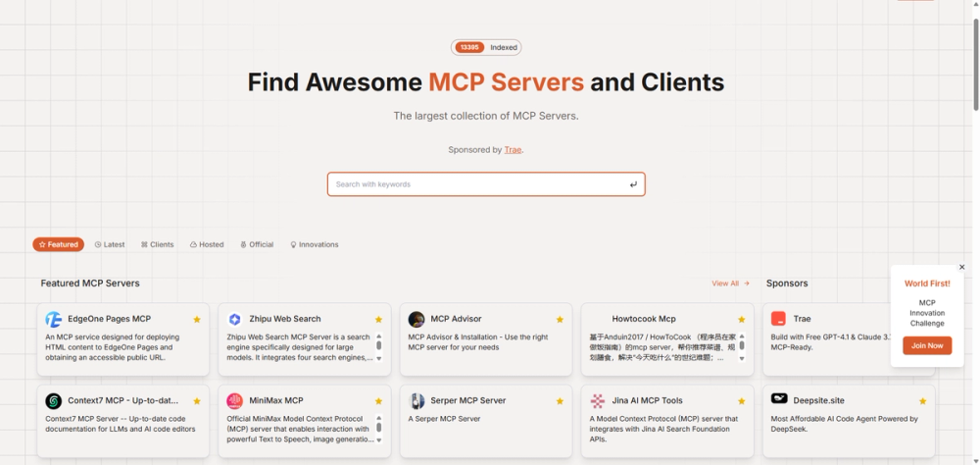Viewport: 980px width, 465px height.
Task: Click down arrow in Zhipu description scroll
Action: 378,359
